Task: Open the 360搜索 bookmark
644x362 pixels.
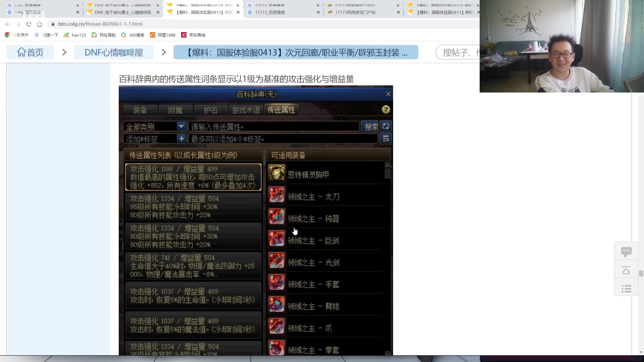Action: pyautogui.click(x=132, y=35)
